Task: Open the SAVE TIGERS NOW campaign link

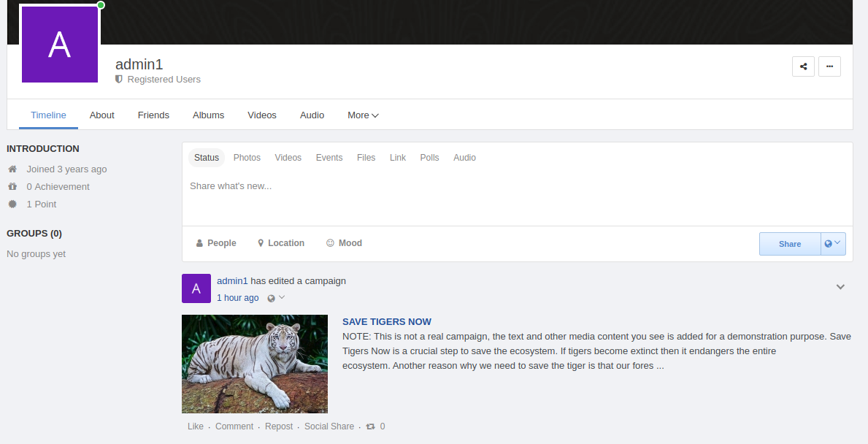Action: (x=386, y=322)
